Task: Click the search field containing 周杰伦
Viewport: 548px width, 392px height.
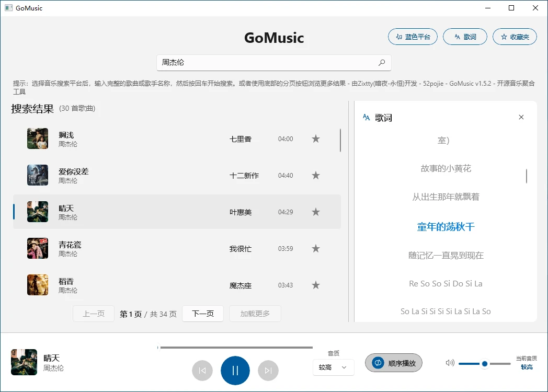Action: (267, 63)
